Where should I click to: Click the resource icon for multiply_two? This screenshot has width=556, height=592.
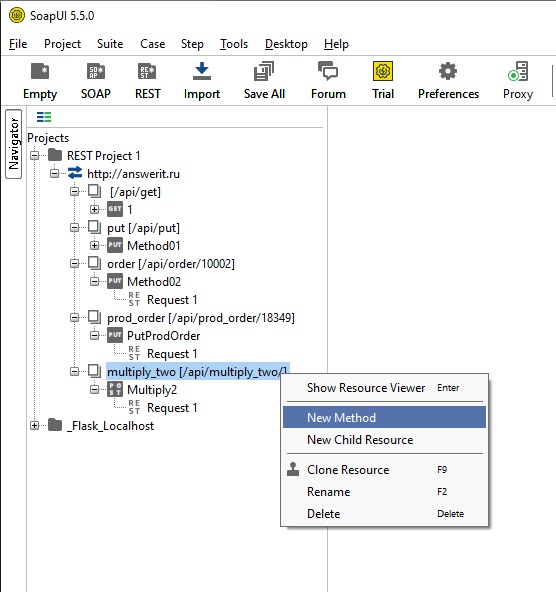point(95,371)
